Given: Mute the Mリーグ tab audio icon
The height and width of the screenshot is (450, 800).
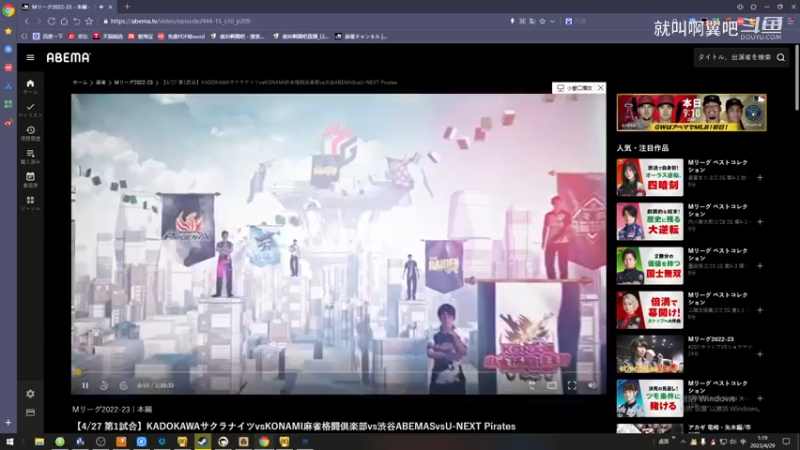Looking at the screenshot, I should (101, 7).
